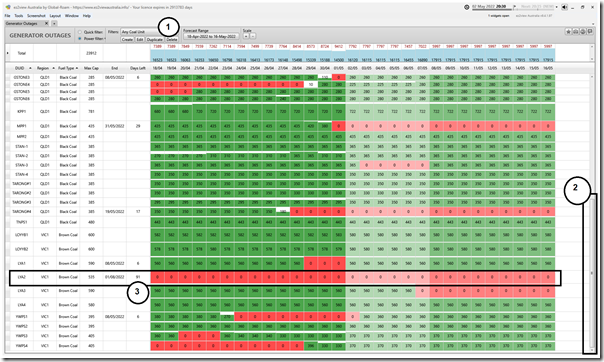Image resolution: width=604 pixels, height=362 pixels.
Task: Click the scale increase plus button
Action: click(247, 36)
